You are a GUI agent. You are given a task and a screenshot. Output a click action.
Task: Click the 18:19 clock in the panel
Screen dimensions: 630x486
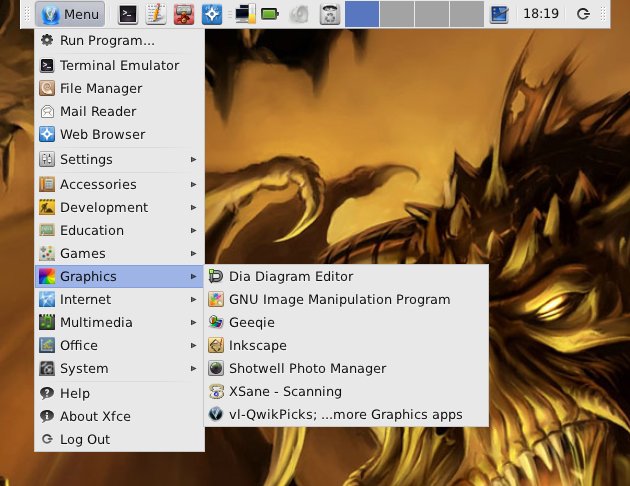pyautogui.click(x=540, y=14)
